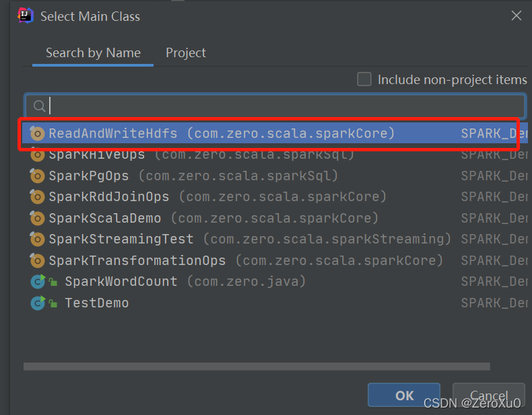Viewport: 532px width, 415px height.
Task: Open the Search by Name tab
Action: [93, 53]
